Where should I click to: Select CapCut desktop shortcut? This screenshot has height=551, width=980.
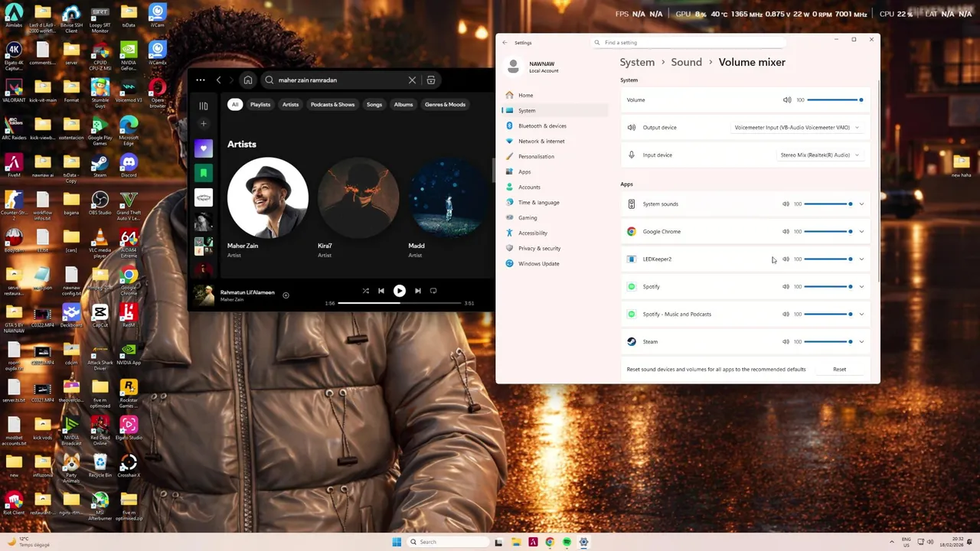[100, 316]
